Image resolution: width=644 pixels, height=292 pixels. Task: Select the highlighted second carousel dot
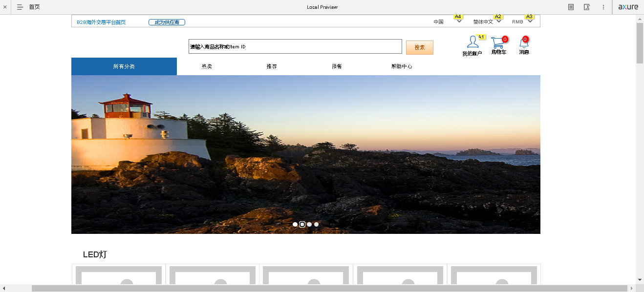point(302,225)
